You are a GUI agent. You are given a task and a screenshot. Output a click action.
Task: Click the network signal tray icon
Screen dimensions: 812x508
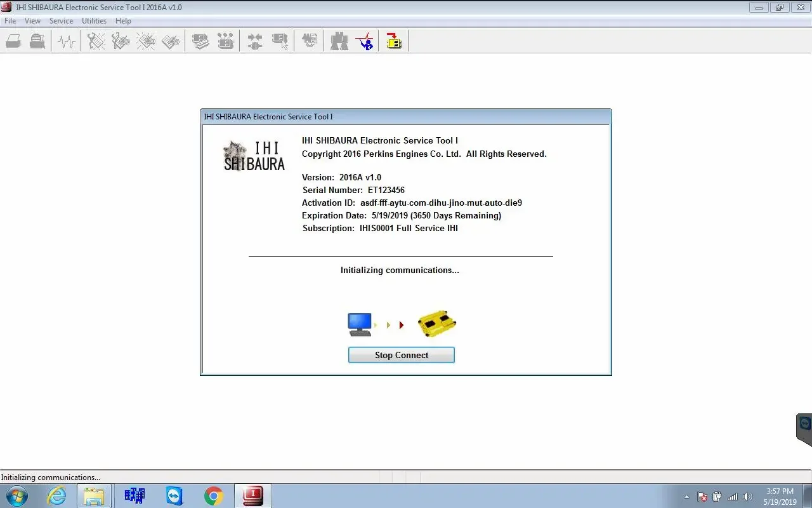[733, 497]
